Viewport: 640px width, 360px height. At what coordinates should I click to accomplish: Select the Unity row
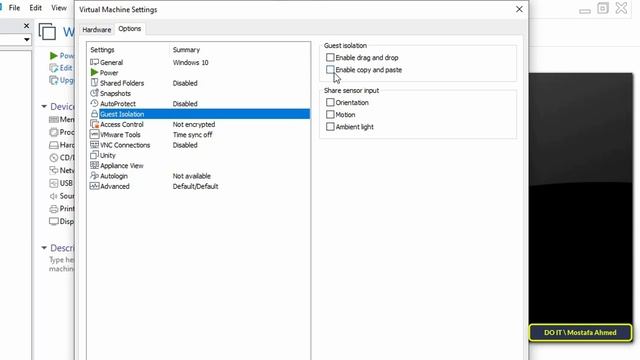click(199, 155)
